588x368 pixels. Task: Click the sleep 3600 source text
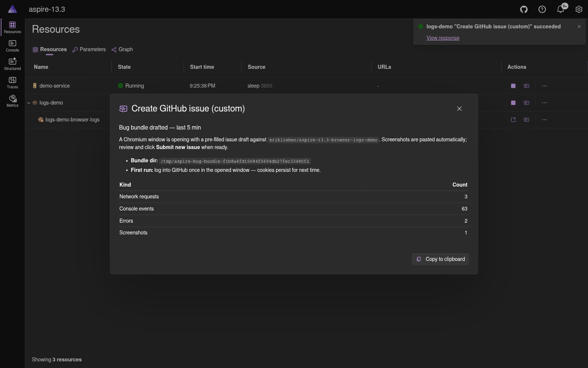[x=260, y=86]
